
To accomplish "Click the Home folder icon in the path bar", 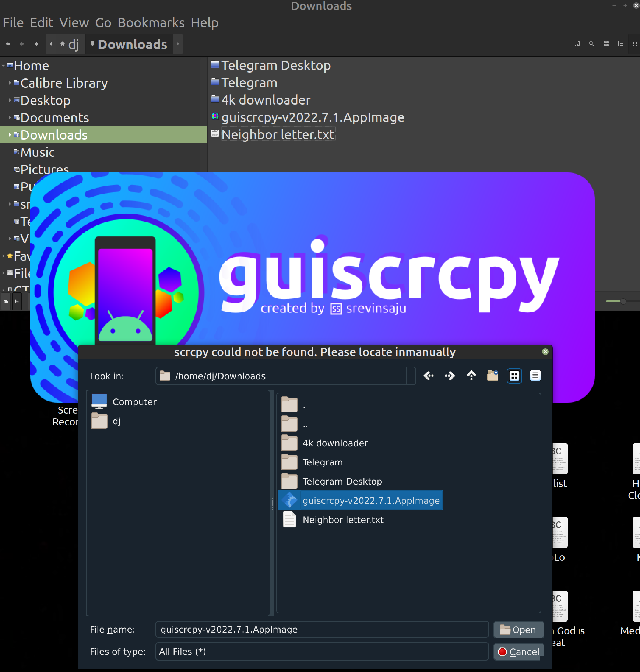I will click(x=62, y=44).
